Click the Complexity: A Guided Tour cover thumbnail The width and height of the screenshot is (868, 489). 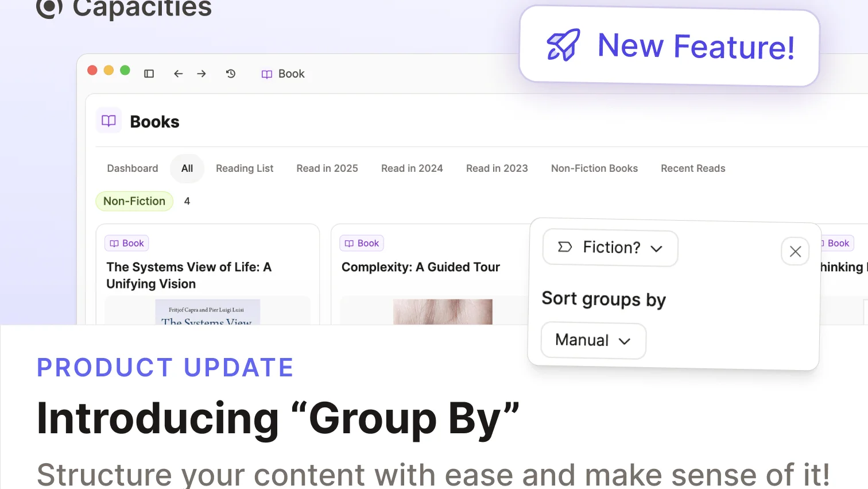point(443,311)
